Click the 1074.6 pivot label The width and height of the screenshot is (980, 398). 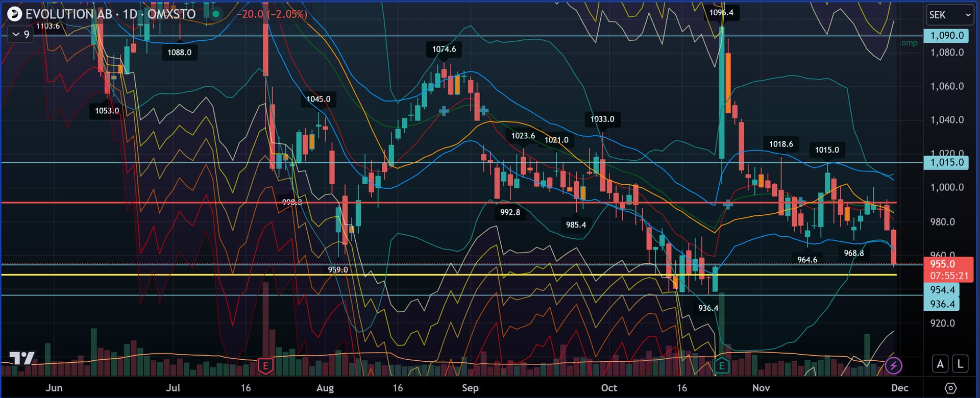444,49
